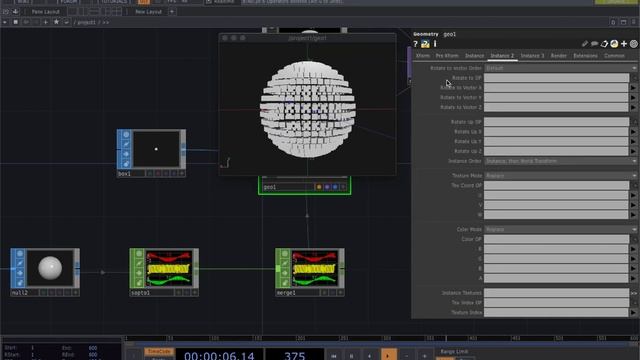This screenshot has height=360, width=640.
Task: Click the top icon on box1 left strip
Action: pos(126,134)
